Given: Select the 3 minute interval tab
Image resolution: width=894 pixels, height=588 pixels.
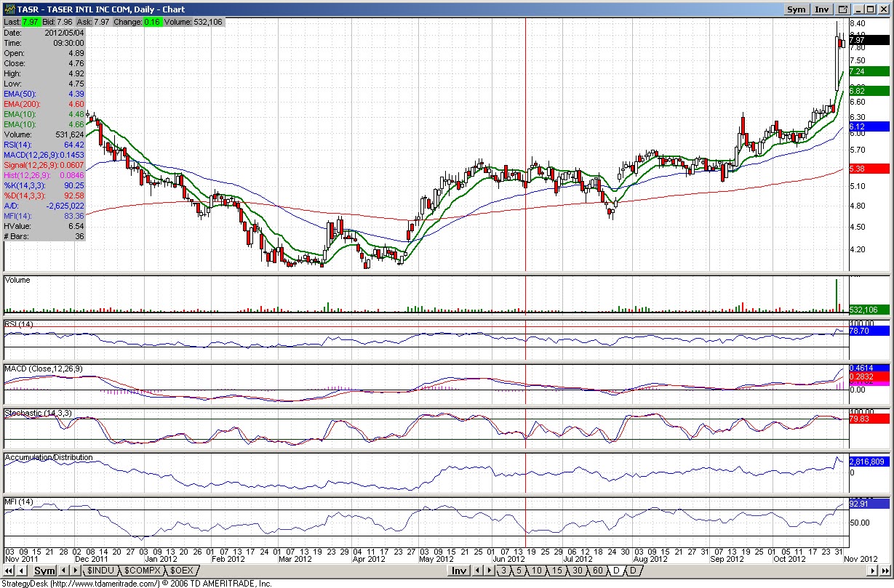Looking at the screenshot, I should tap(504, 571).
